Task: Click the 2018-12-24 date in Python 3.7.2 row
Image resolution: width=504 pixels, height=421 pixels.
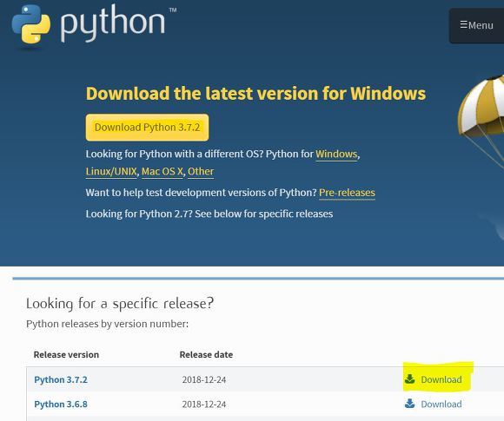Action: coord(204,379)
